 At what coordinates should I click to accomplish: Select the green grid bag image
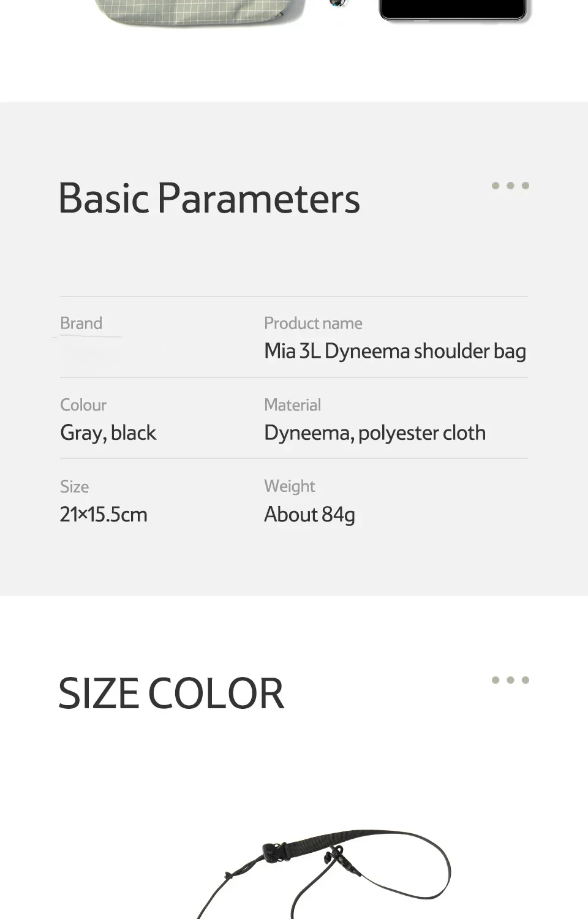coord(201,12)
